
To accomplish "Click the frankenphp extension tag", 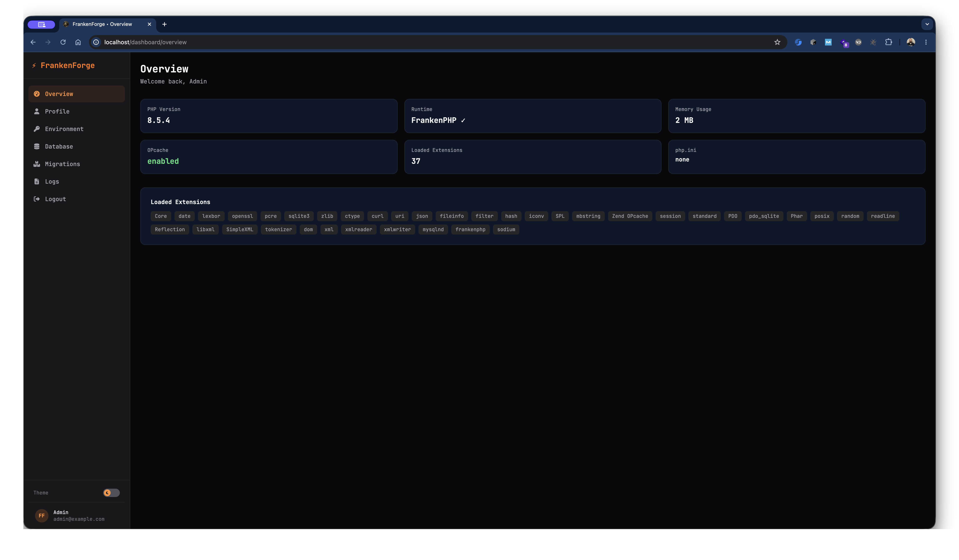I will (x=470, y=229).
